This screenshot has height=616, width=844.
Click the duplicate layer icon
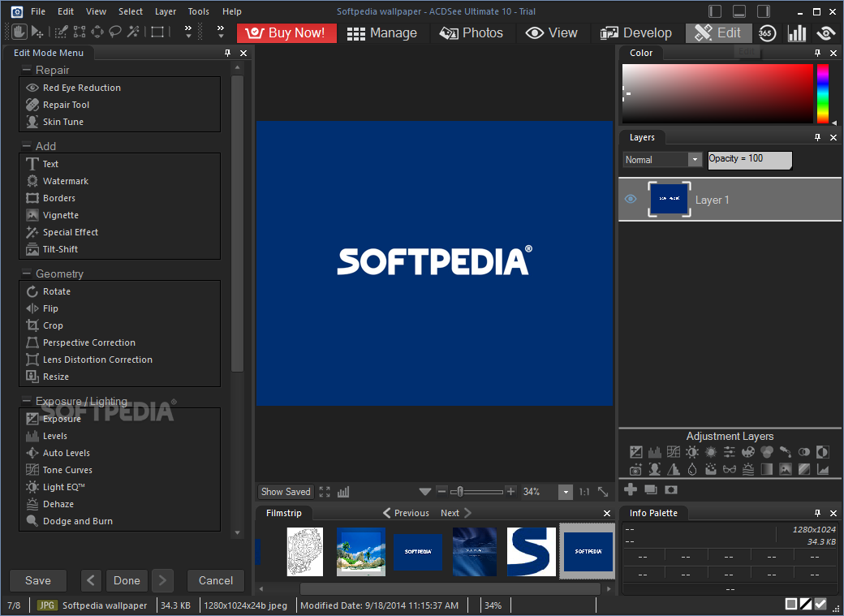coord(651,489)
